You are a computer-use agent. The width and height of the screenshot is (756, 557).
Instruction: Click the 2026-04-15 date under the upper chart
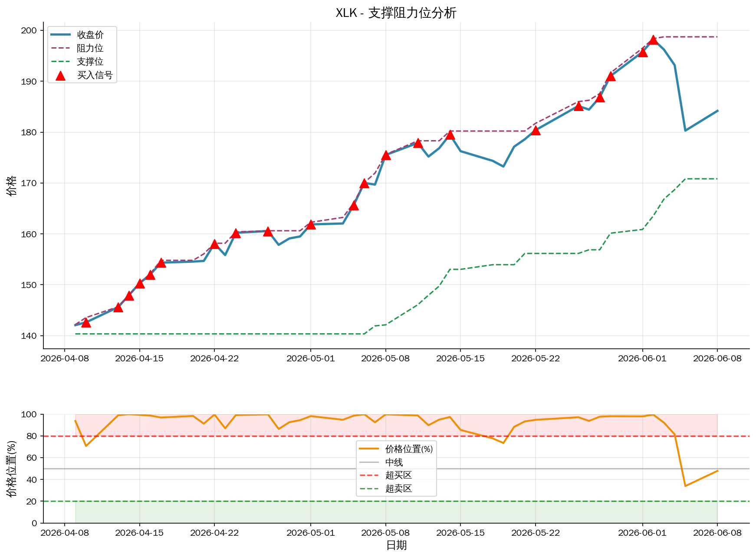[139, 359]
